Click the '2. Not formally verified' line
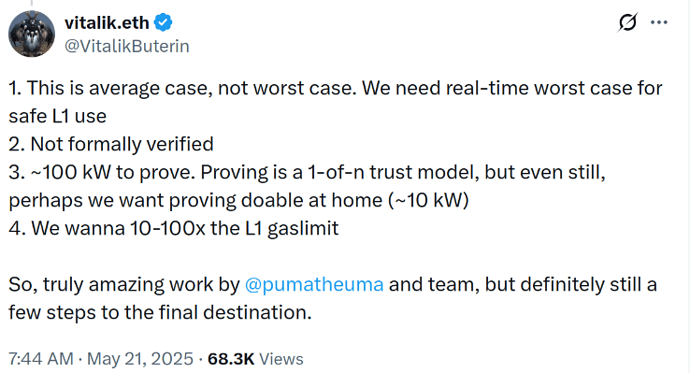Screen dimensions: 690x373 [111, 144]
